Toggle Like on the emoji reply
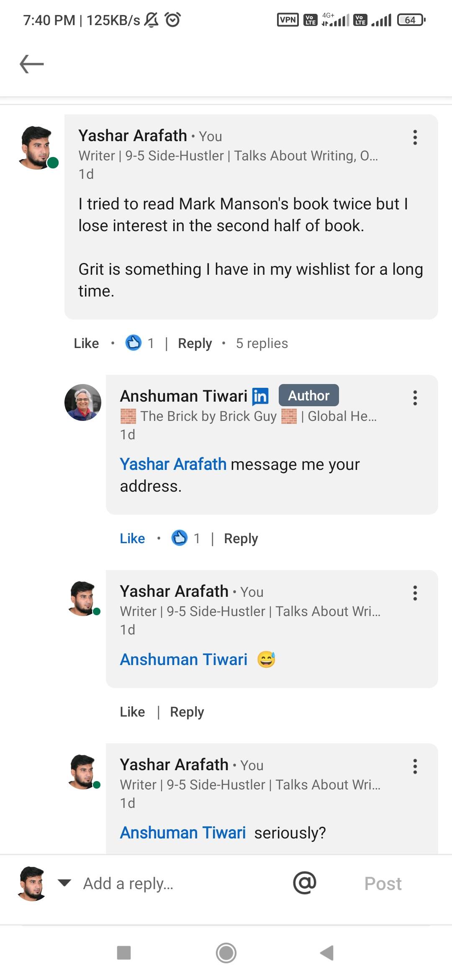This screenshot has width=452, height=980. [x=132, y=712]
